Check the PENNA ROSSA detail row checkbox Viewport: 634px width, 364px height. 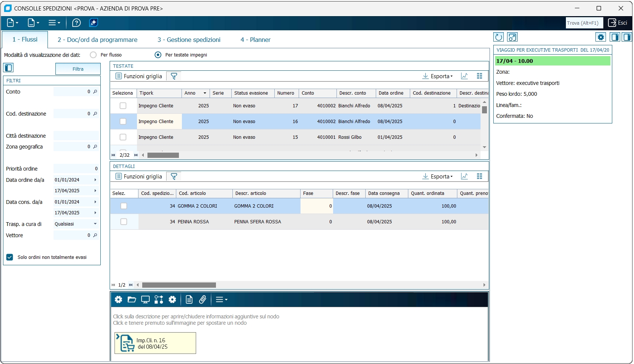click(x=124, y=222)
